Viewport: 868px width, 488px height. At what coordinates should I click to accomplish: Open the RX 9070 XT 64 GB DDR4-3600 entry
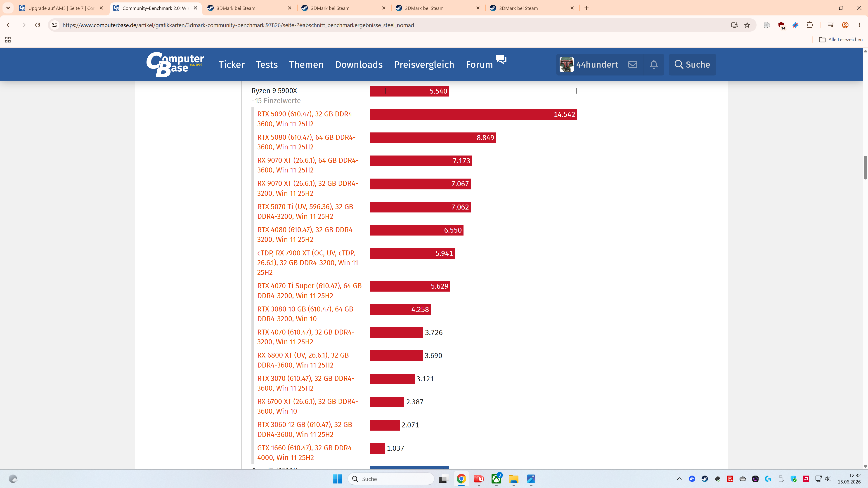click(308, 165)
